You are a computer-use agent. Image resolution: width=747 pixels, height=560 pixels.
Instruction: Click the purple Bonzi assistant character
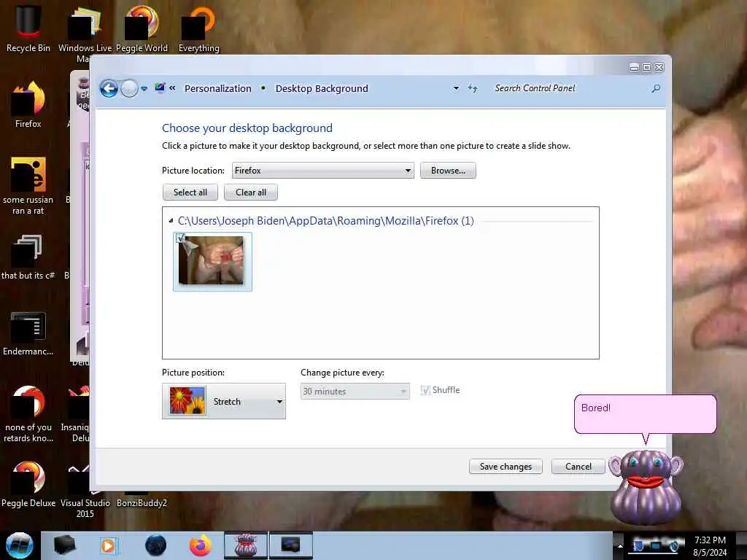(646, 487)
